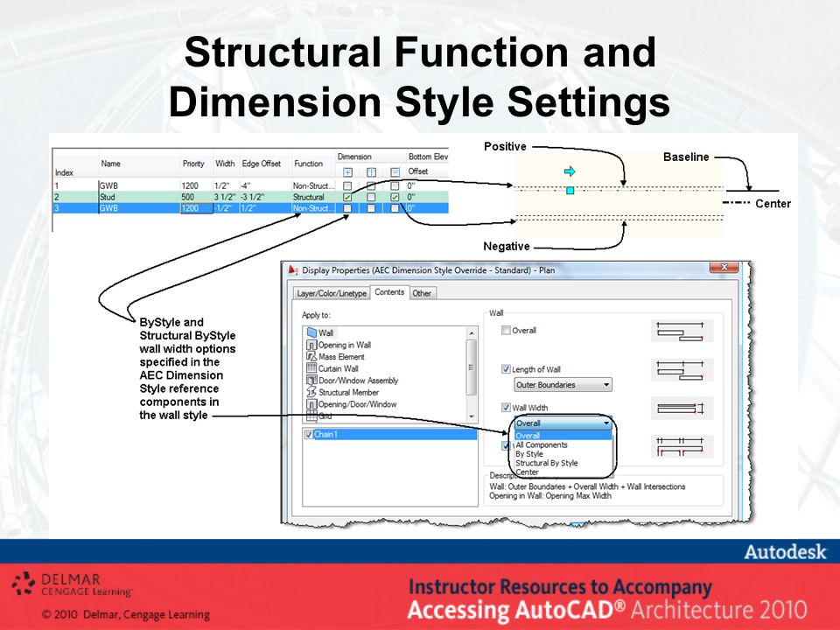Uncheck the Length of Wall checkbox
Screen dimensions: 840x630
point(506,369)
